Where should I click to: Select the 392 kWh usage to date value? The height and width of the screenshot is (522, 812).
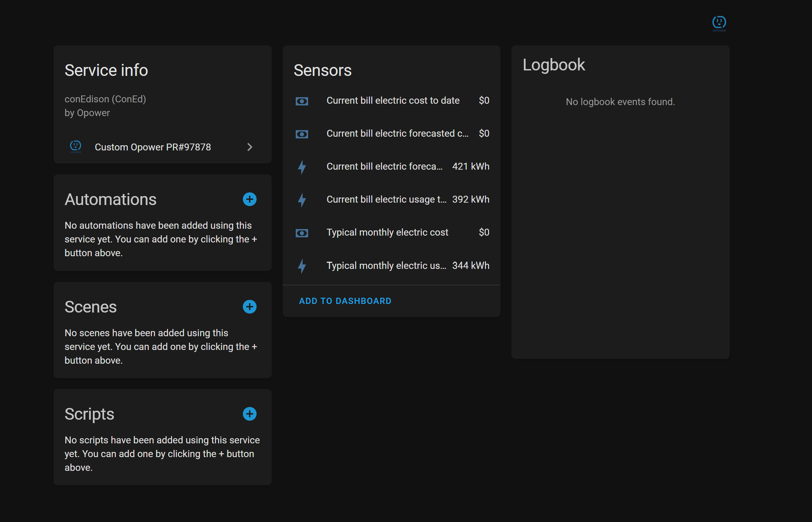tap(471, 200)
